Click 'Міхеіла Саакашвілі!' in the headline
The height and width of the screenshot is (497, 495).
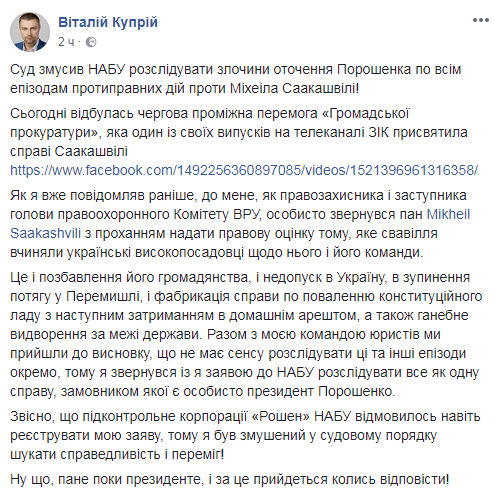point(294,89)
